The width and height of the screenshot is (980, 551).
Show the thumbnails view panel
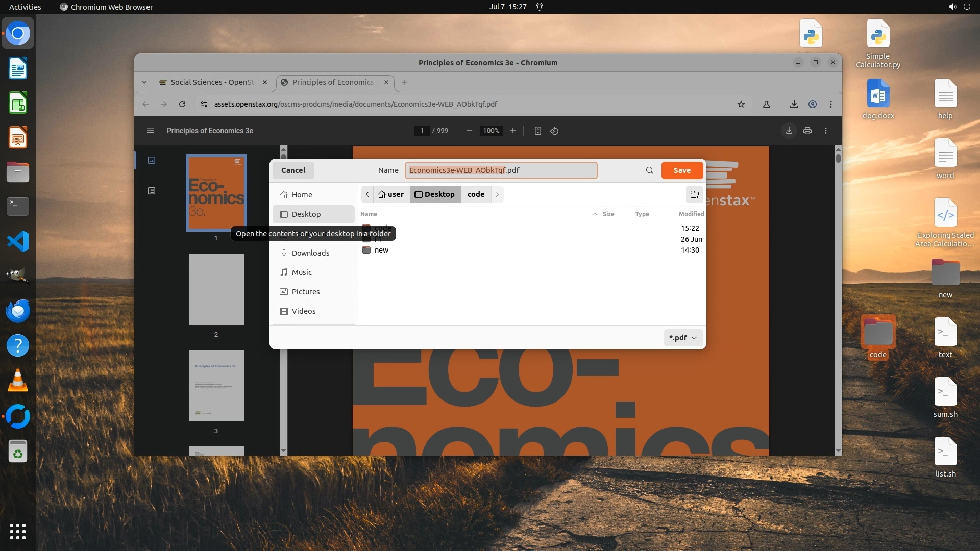(x=152, y=160)
